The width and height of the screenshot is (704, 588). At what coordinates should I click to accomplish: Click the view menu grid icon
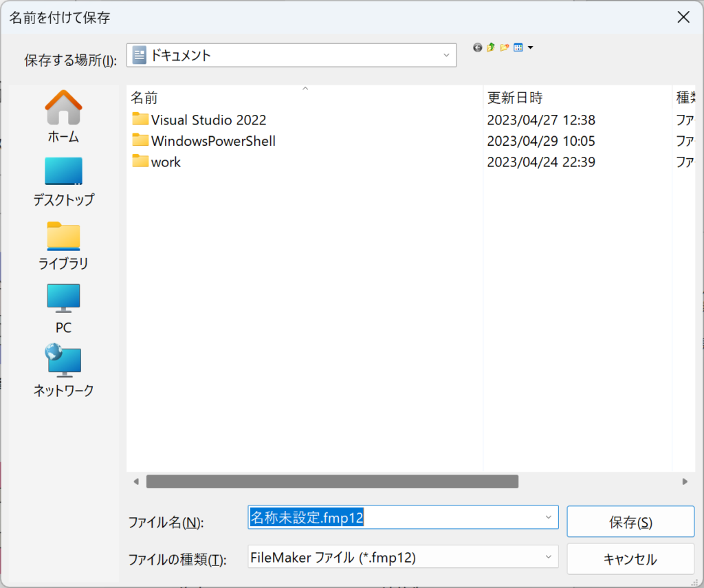tap(518, 47)
